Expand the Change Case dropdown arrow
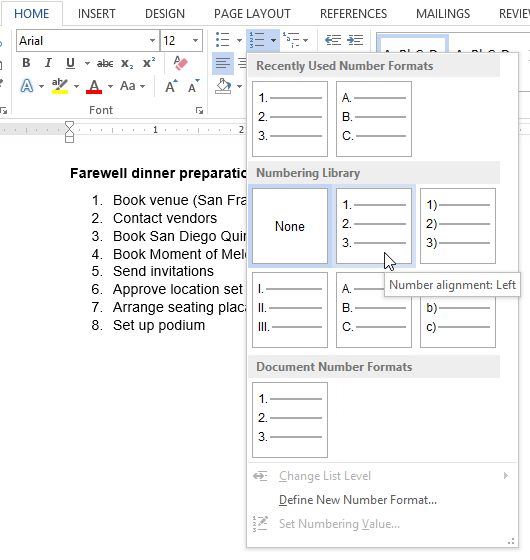 [142, 86]
